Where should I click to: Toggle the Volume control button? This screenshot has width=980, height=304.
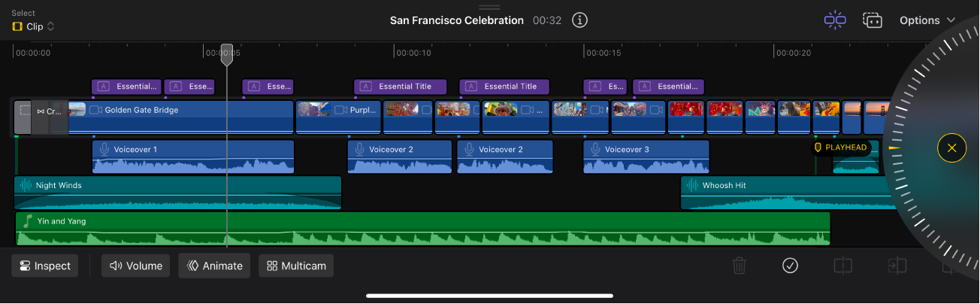[136, 266]
